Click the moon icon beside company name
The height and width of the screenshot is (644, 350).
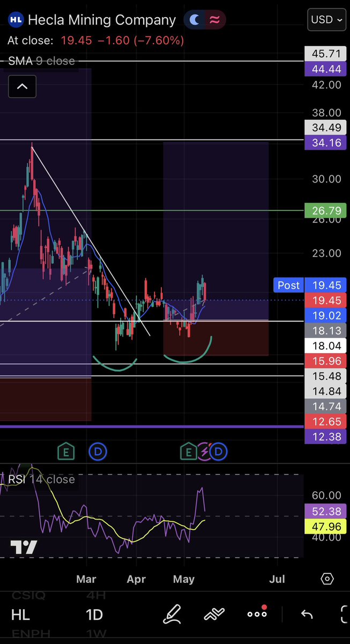[x=195, y=20]
